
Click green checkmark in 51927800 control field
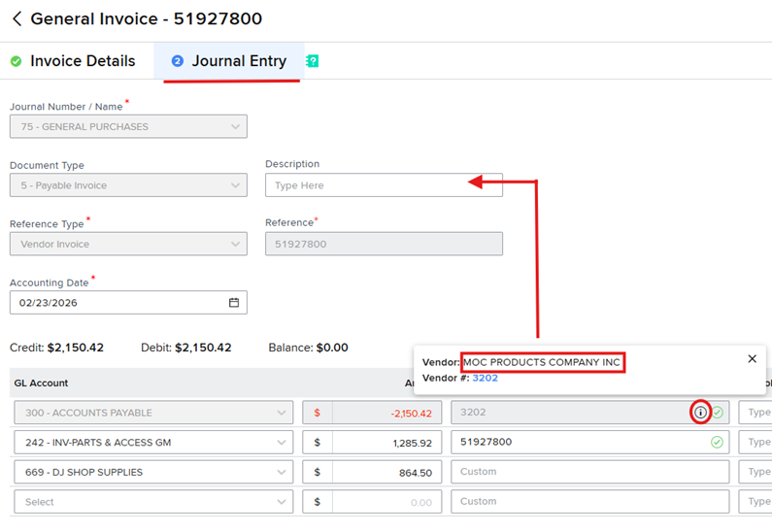[x=717, y=443]
